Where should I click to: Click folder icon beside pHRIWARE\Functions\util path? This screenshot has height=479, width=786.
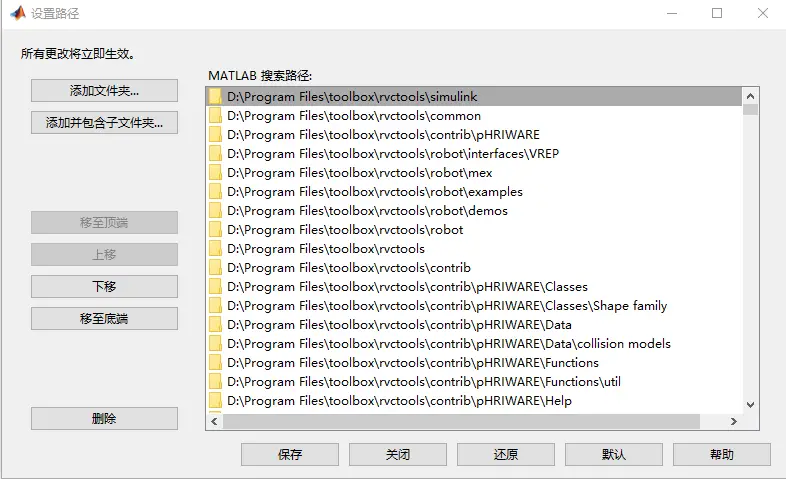[216, 382]
